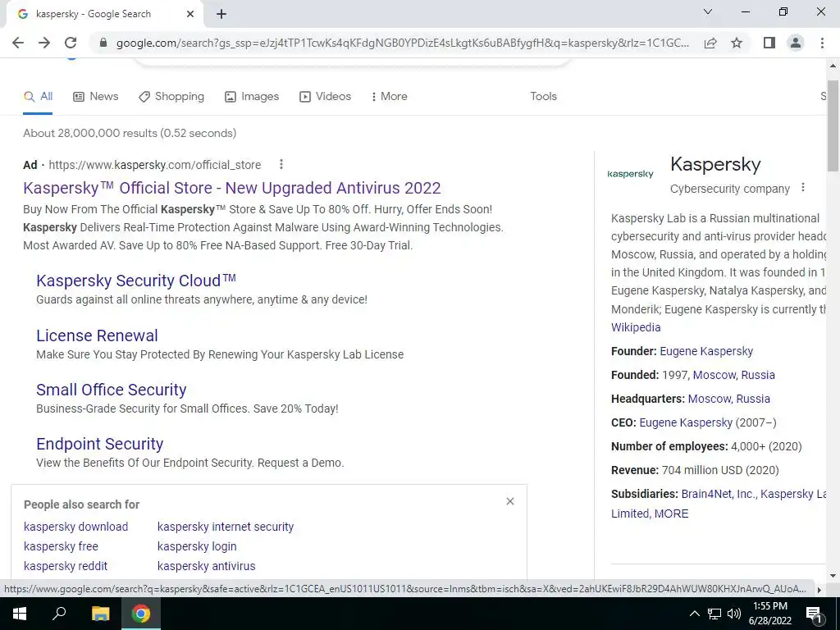Click the Kaspersky logo in knowledge panel

(x=631, y=174)
